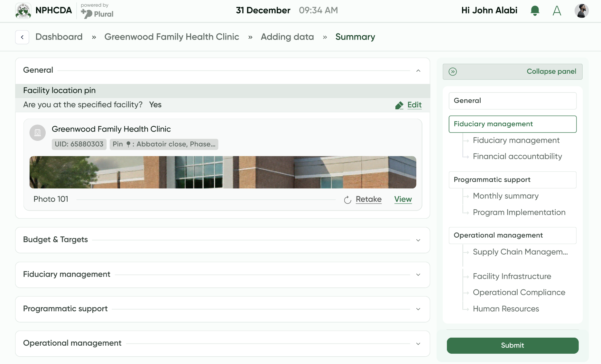601x364 pixels.
Task: Submit the summary
Action: pos(513,346)
